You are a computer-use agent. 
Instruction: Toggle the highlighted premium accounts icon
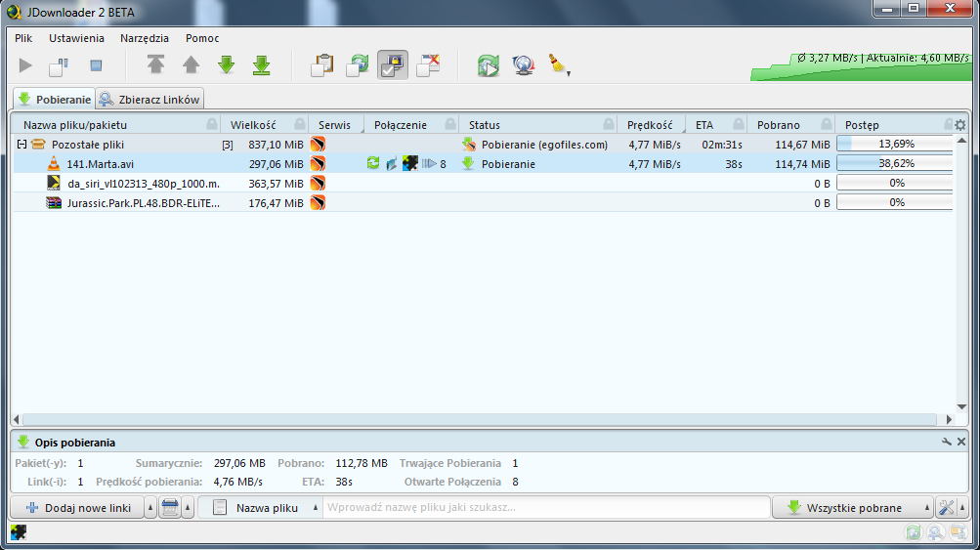393,65
